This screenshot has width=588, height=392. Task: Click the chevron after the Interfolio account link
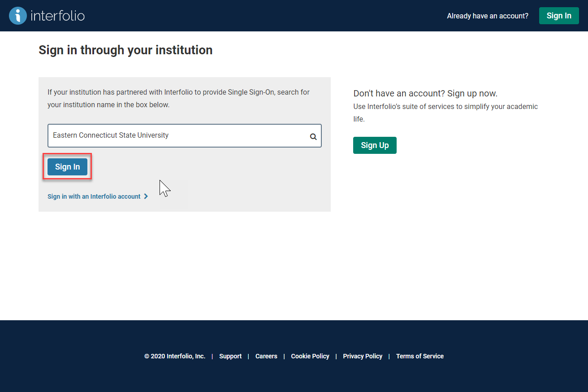pos(146,196)
